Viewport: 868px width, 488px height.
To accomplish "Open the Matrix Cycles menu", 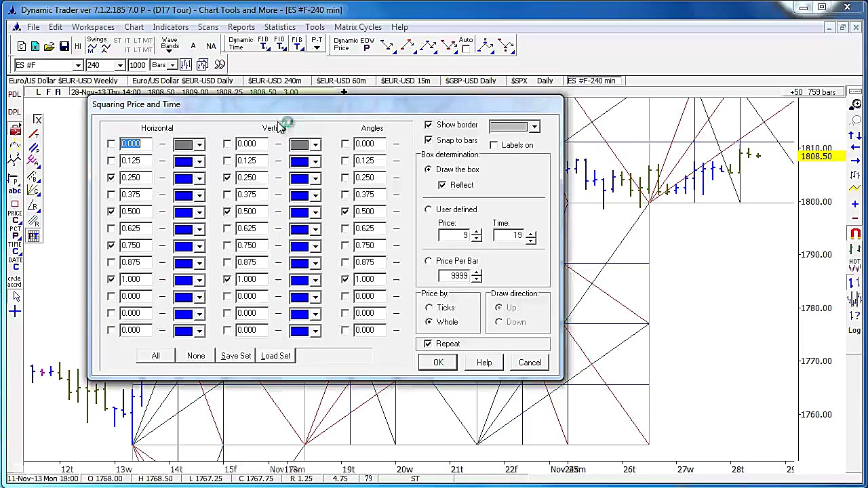I will 357,27.
